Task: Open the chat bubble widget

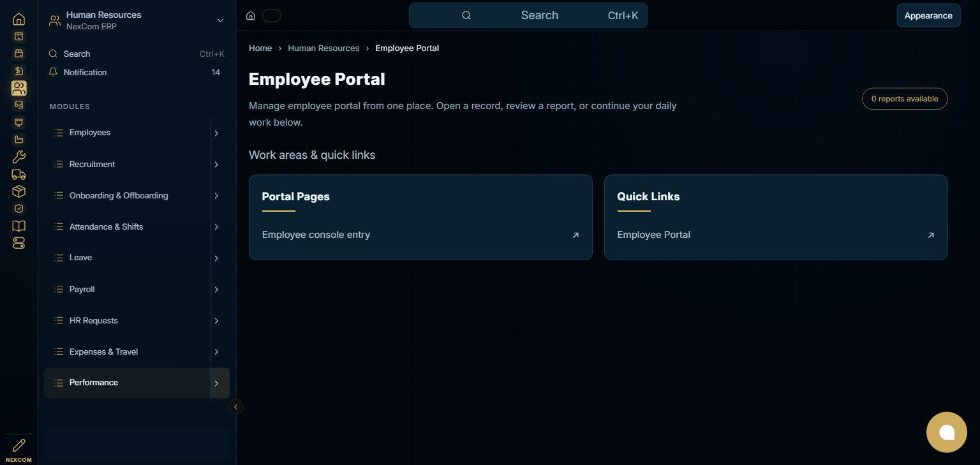Action: click(947, 432)
